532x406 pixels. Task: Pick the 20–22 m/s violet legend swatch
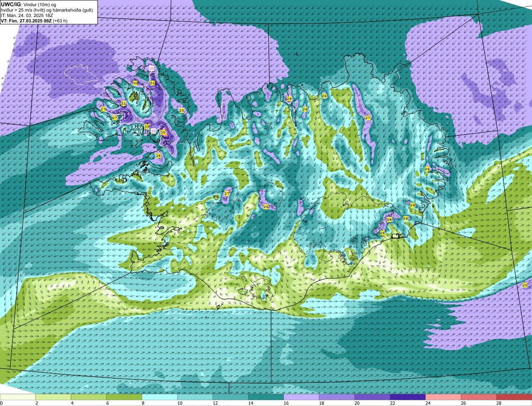coord(372,397)
